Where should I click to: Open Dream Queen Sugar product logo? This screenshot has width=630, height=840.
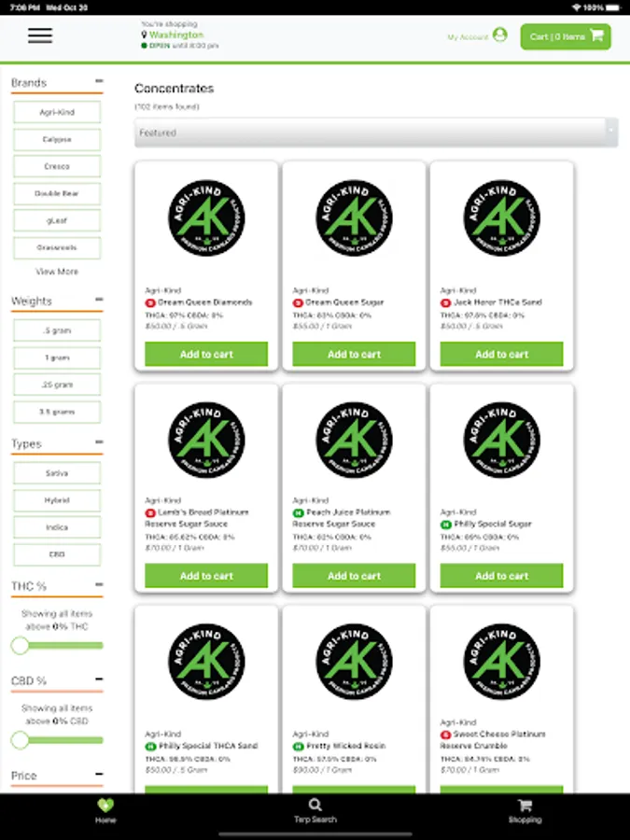click(x=354, y=218)
